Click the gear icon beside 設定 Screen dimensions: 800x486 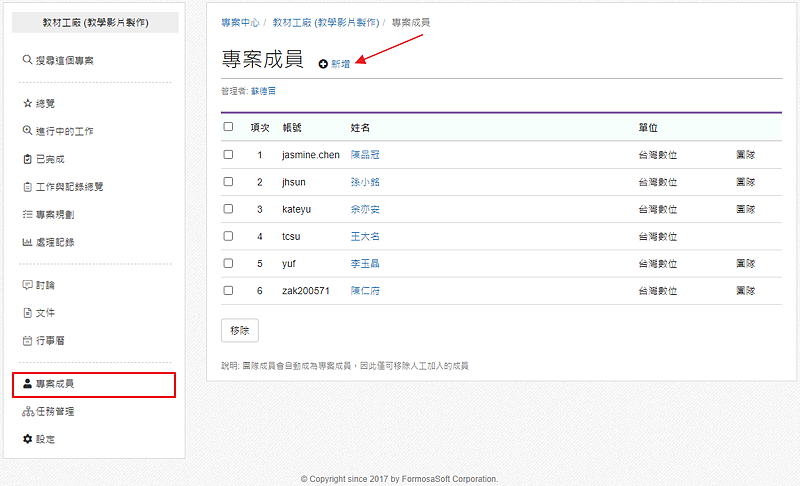coord(27,439)
